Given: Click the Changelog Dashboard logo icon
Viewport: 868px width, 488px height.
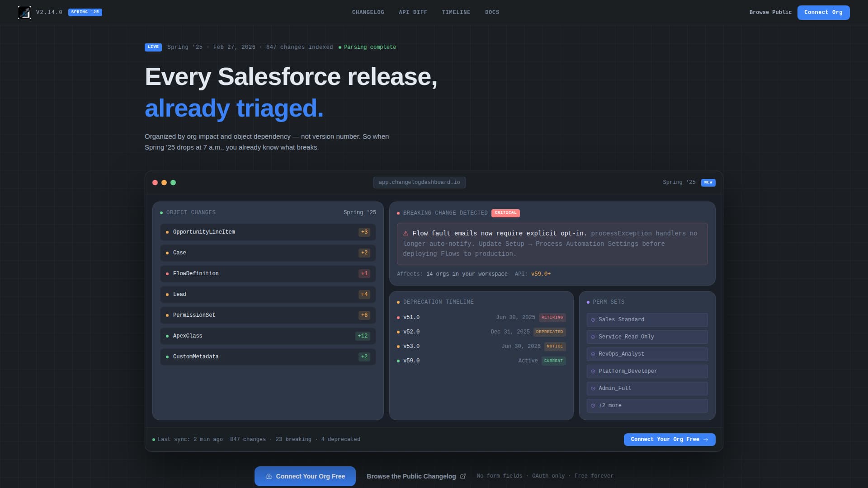Looking at the screenshot, I should point(24,12).
